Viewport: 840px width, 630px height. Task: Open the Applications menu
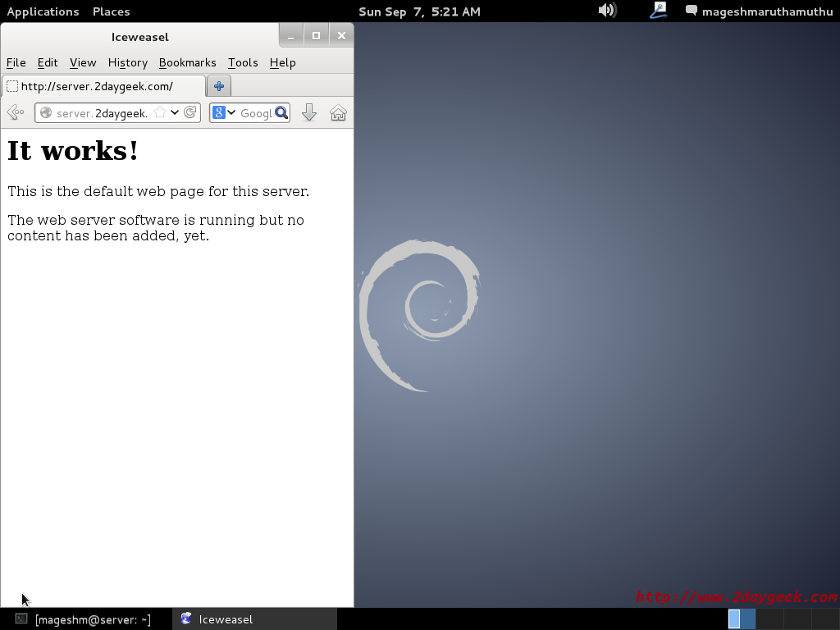click(43, 11)
